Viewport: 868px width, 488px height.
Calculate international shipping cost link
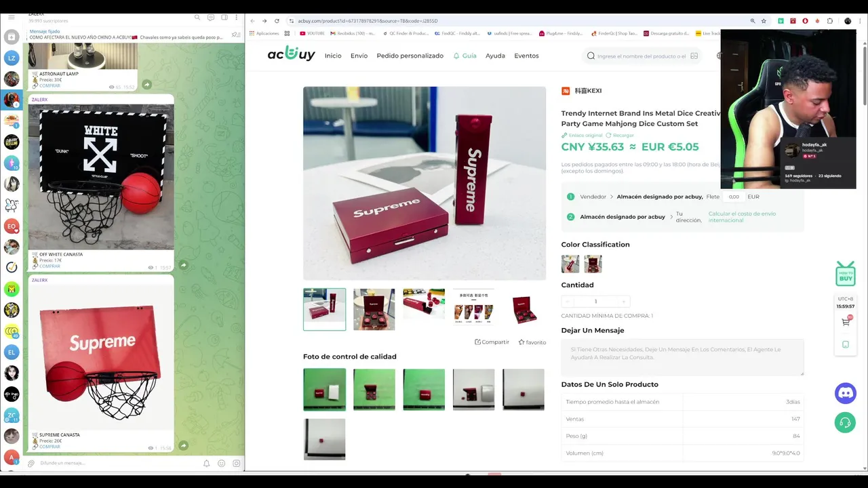[742, 217]
